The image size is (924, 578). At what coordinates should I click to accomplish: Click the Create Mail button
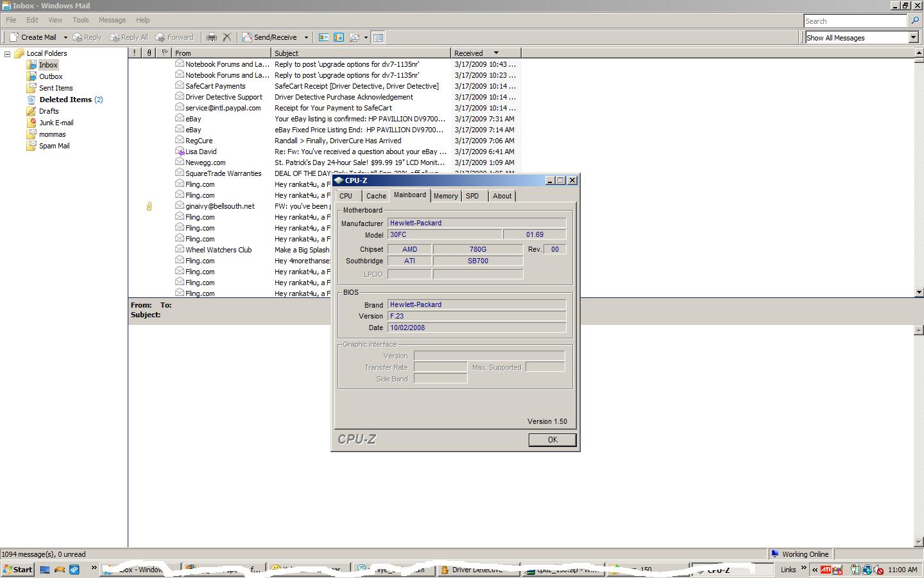(x=33, y=37)
